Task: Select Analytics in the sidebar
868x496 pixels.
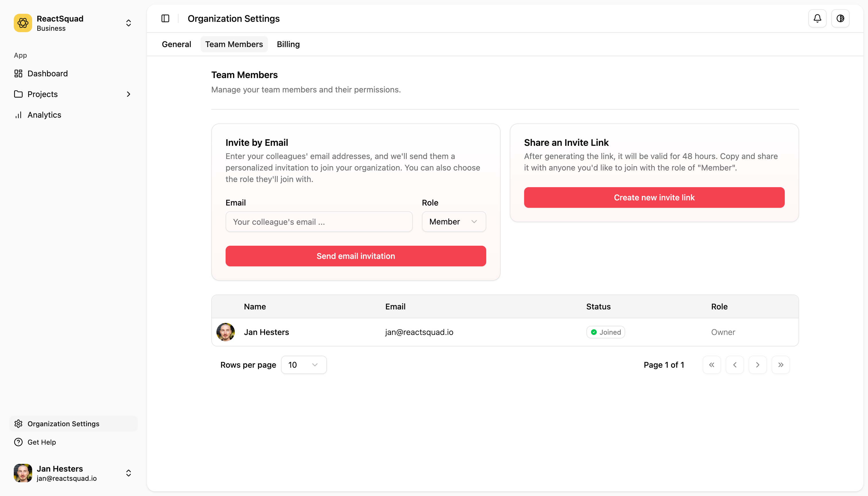Action: point(44,115)
